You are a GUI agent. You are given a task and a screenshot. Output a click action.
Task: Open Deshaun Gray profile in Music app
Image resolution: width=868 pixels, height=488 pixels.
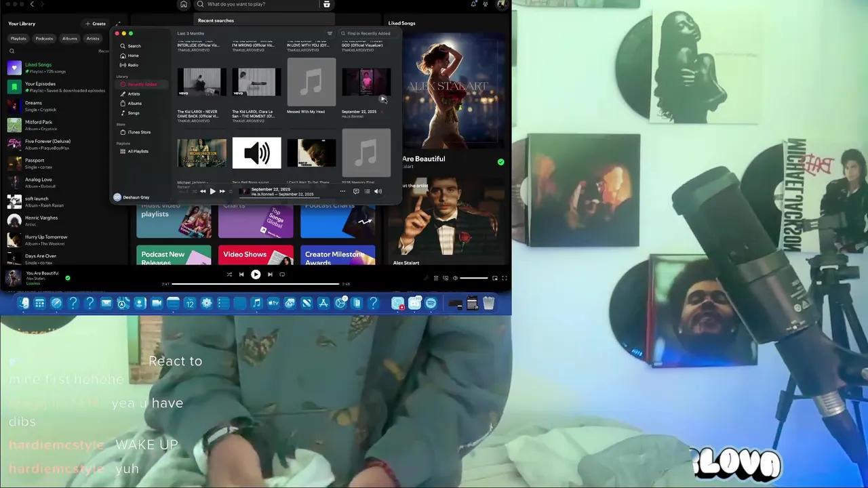point(132,197)
